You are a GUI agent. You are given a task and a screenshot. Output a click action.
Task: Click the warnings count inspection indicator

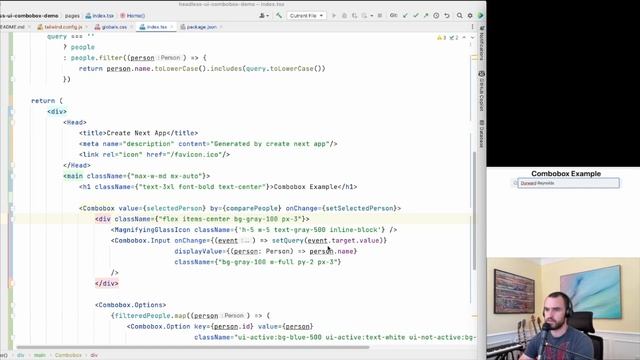[x=442, y=38]
